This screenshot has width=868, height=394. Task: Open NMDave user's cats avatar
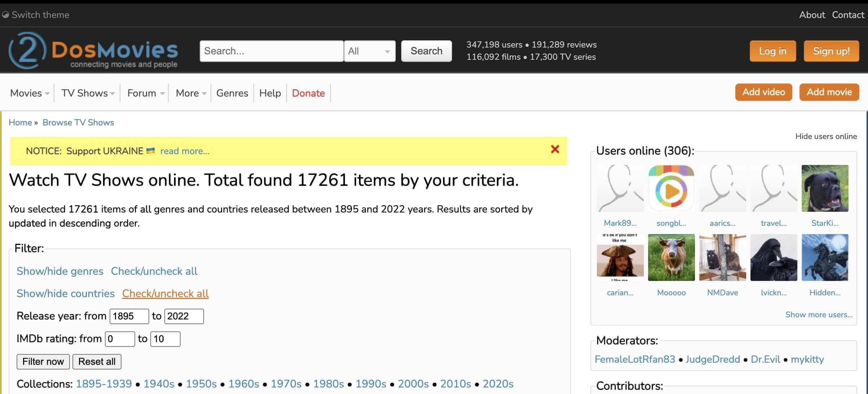722,258
